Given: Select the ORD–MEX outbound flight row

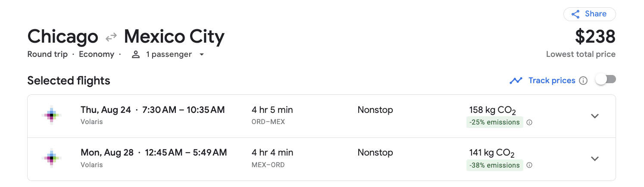Looking at the screenshot, I should (322, 116).
